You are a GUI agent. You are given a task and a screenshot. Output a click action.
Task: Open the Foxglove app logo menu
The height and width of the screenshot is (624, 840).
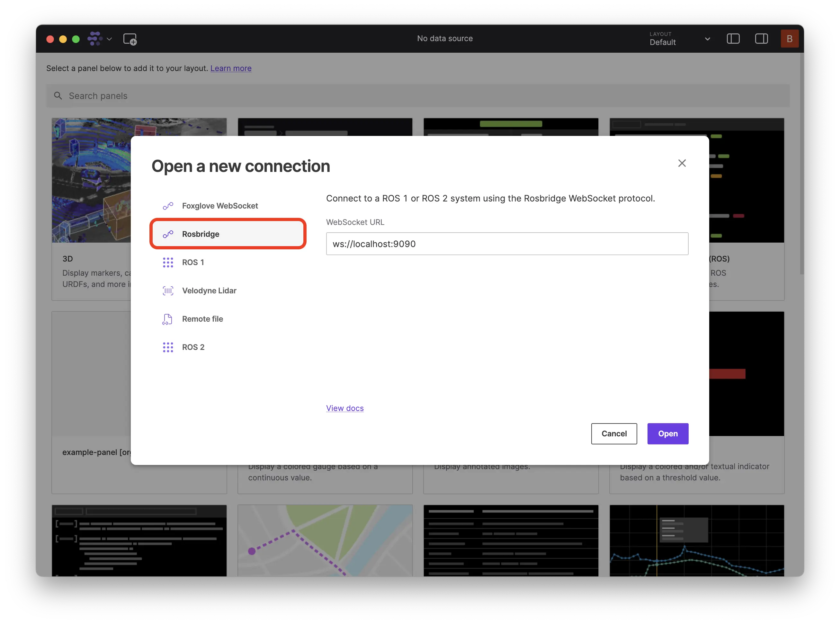[99, 39]
